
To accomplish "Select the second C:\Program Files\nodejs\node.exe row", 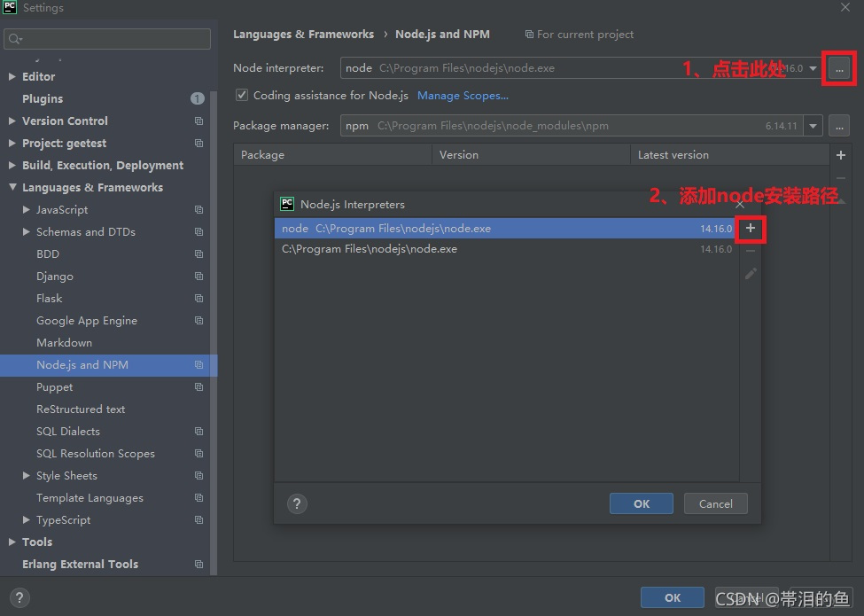I will pos(506,249).
